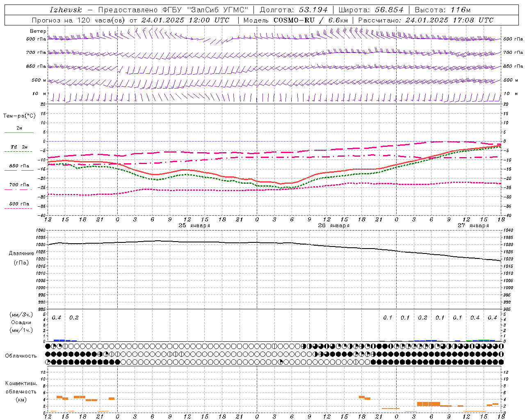
Task: Click the "(км)" unit under convective cloudiness
Action: tap(21, 399)
